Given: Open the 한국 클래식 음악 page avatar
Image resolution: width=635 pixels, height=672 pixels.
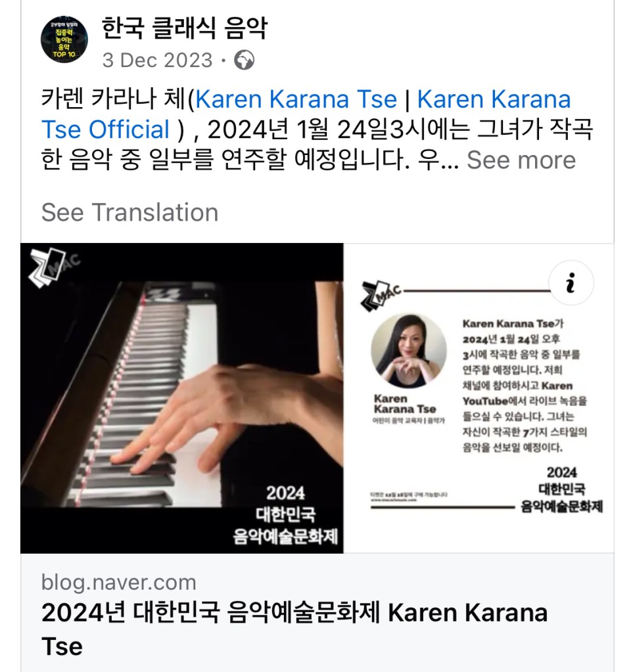Looking at the screenshot, I should tap(64, 39).
